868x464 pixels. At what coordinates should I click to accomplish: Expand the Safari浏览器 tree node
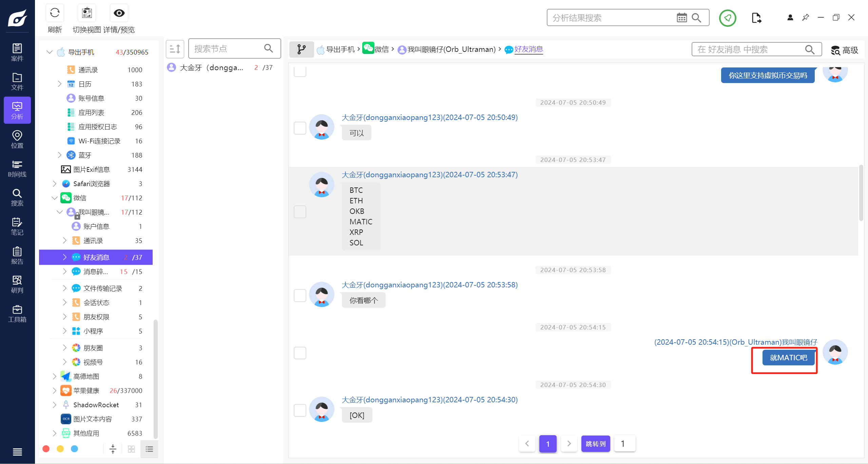(54, 184)
